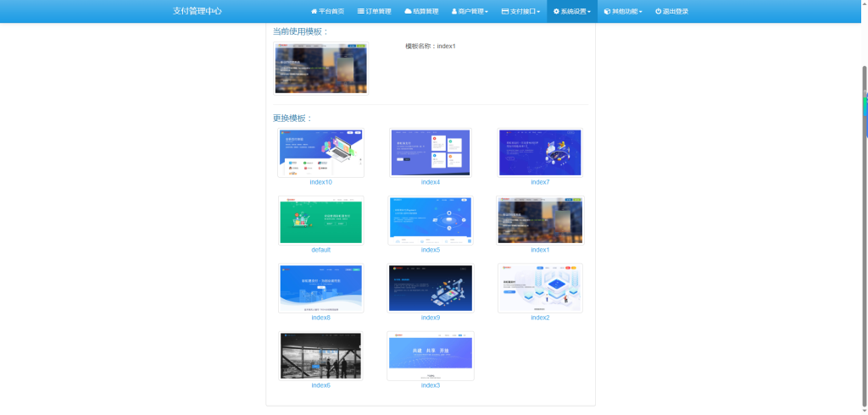
Task: Expand the 其他功能 dropdown caret
Action: click(640, 12)
